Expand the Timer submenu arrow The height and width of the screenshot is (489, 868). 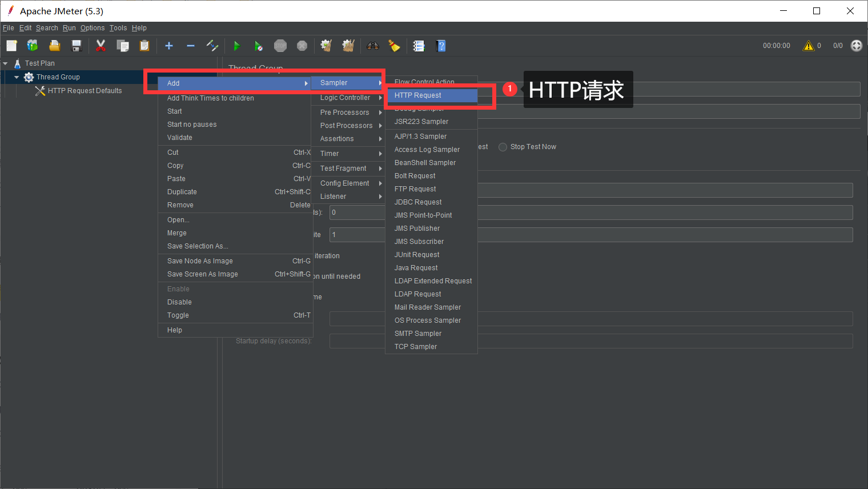tap(380, 154)
